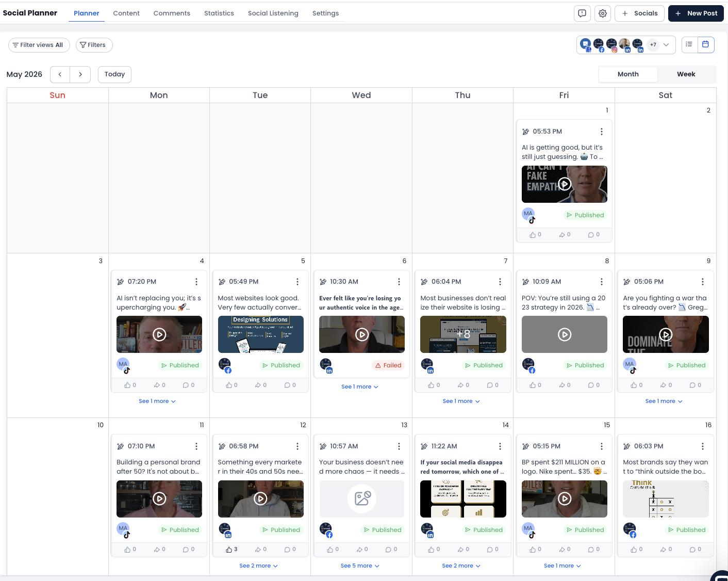
Task: Open the Filters button
Action: click(x=94, y=45)
